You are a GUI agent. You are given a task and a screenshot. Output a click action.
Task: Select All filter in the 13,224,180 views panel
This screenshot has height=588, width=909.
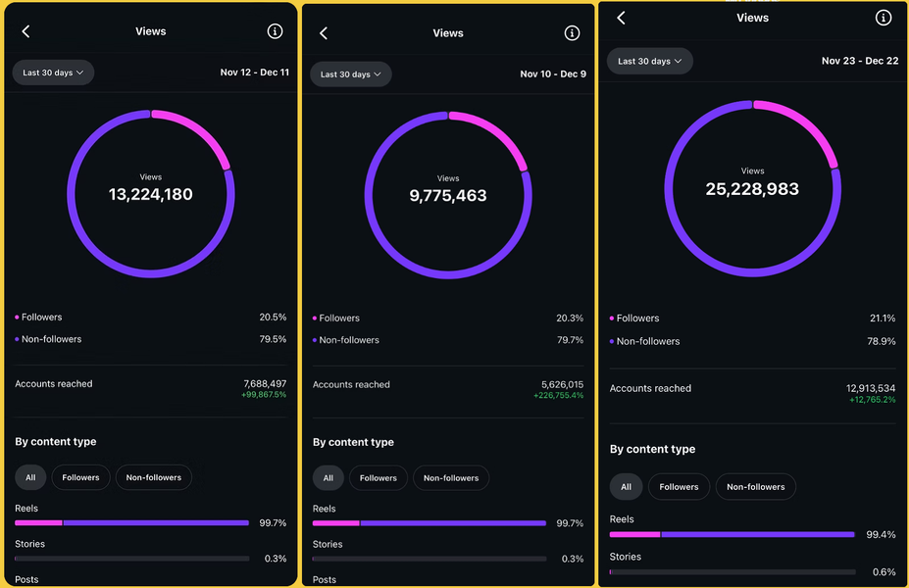30,477
